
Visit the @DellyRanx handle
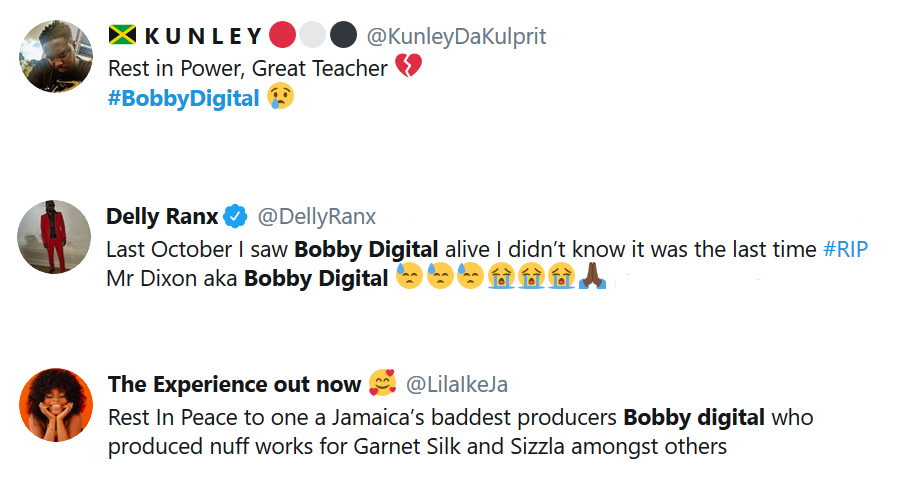click(x=316, y=216)
